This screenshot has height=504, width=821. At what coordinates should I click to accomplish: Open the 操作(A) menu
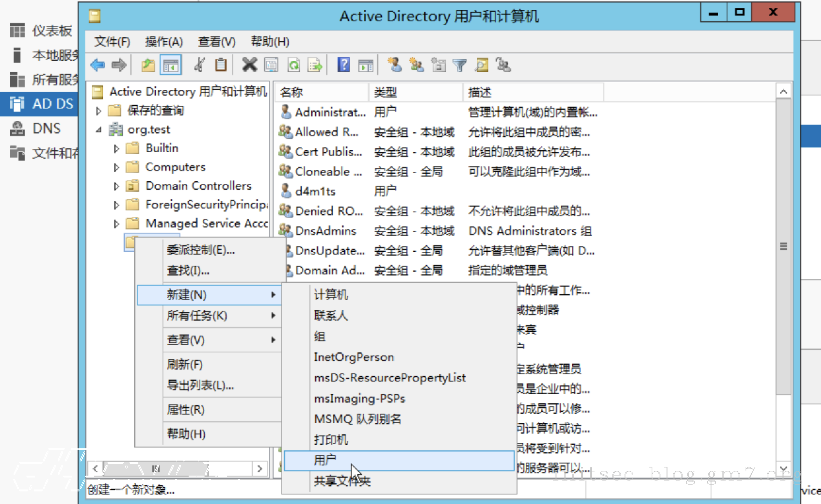click(x=164, y=42)
